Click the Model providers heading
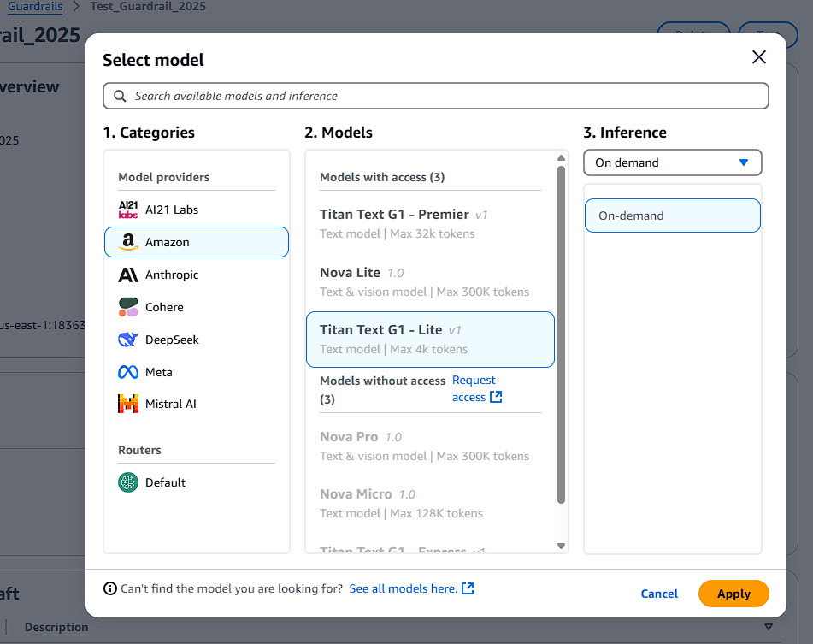Screen dimensions: 813x644 (164, 177)
